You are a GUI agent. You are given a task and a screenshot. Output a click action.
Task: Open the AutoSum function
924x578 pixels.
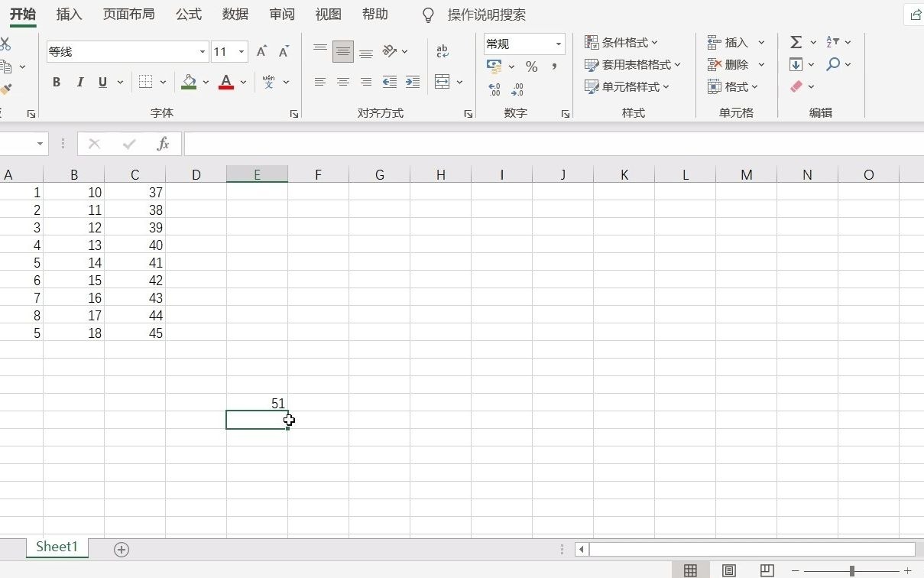pos(796,42)
